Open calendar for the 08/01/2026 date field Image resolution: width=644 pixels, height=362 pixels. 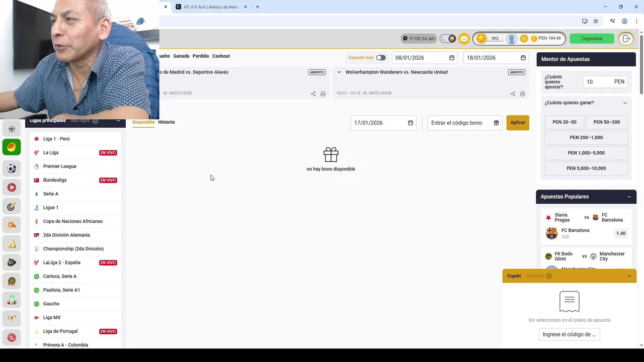point(452,58)
